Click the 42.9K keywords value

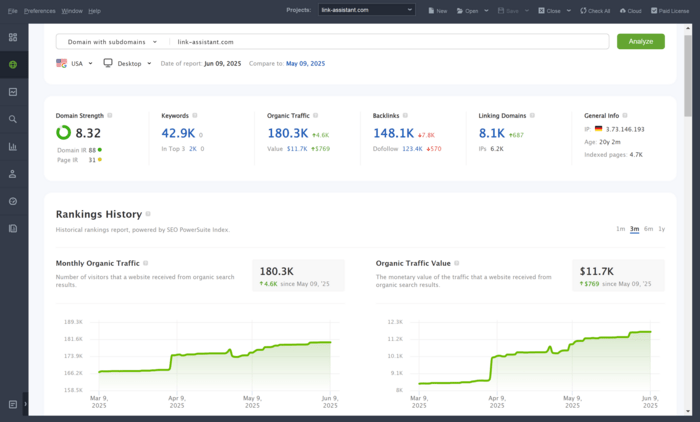point(178,133)
